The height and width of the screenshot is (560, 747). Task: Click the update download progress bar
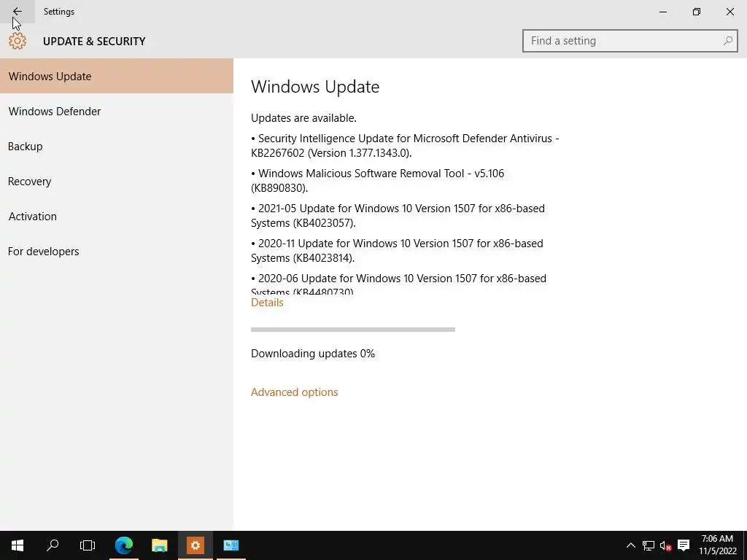pyautogui.click(x=353, y=330)
